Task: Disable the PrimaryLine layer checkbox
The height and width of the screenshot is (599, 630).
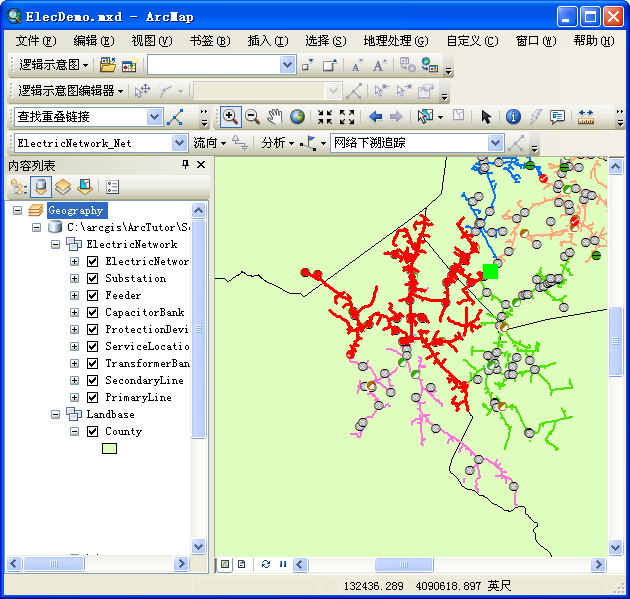Action: pyautogui.click(x=92, y=397)
